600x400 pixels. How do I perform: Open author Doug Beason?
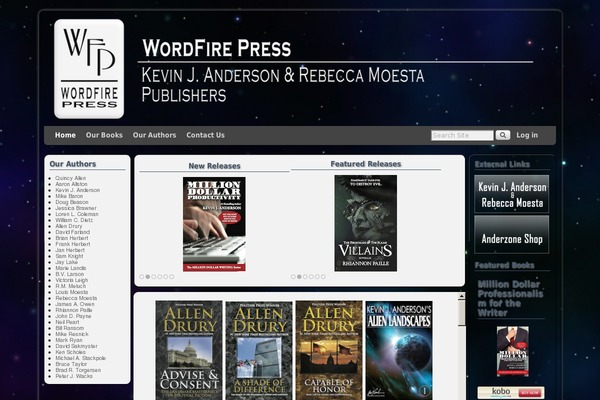[72, 202]
